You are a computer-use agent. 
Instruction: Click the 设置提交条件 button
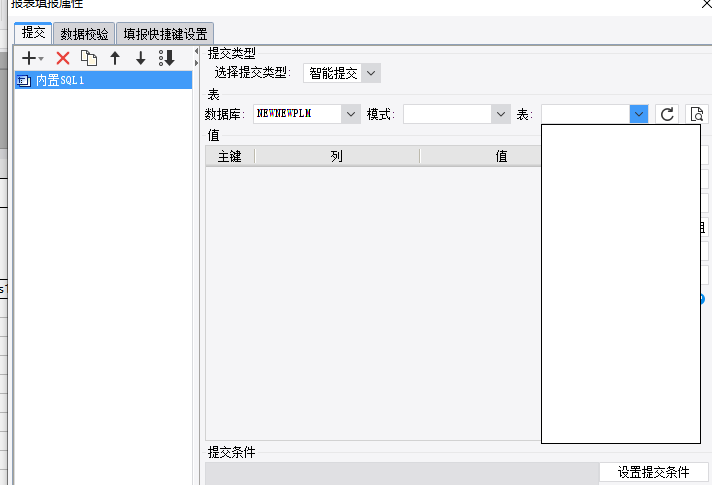tap(653, 472)
